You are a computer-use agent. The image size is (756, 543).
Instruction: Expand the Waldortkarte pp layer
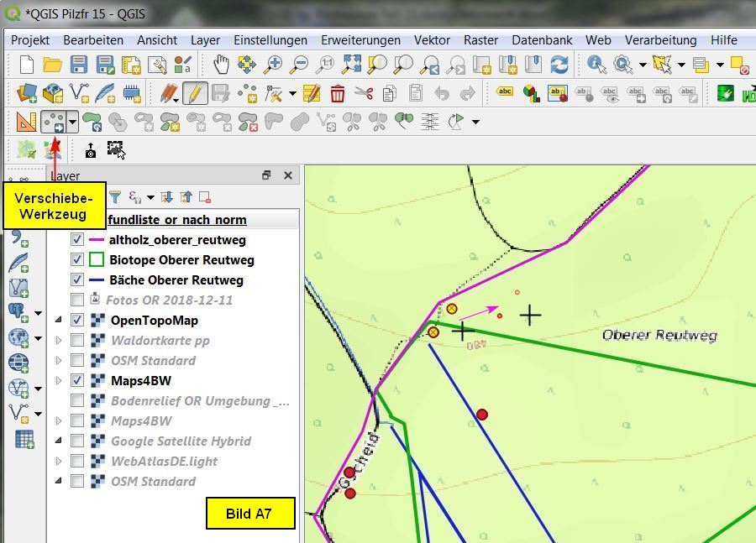(59, 341)
